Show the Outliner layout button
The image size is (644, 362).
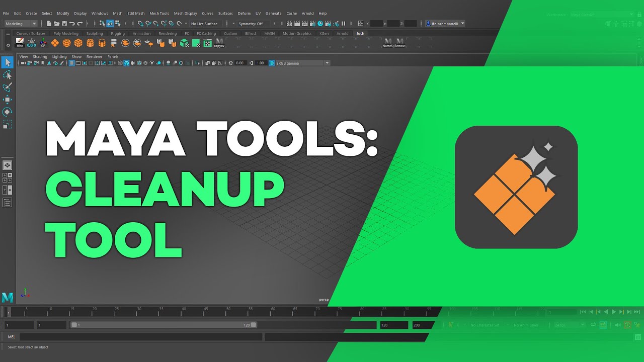(8, 203)
